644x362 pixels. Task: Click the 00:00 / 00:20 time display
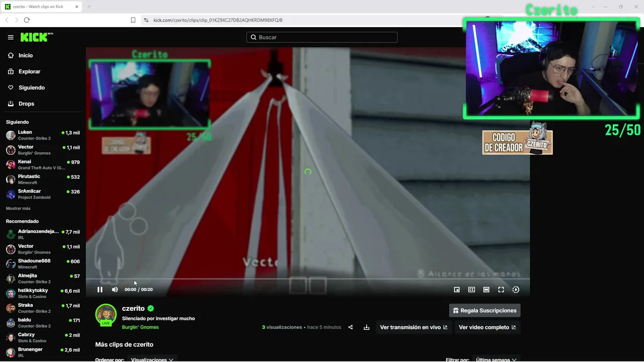click(x=139, y=290)
